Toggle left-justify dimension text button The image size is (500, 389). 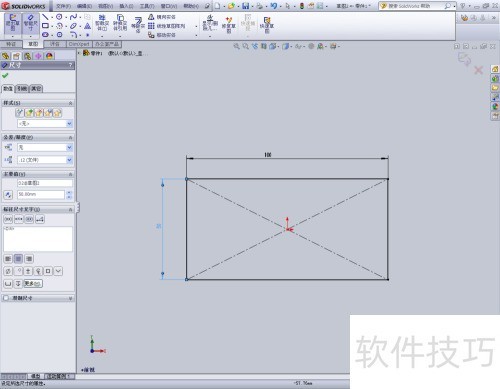click(x=8, y=258)
